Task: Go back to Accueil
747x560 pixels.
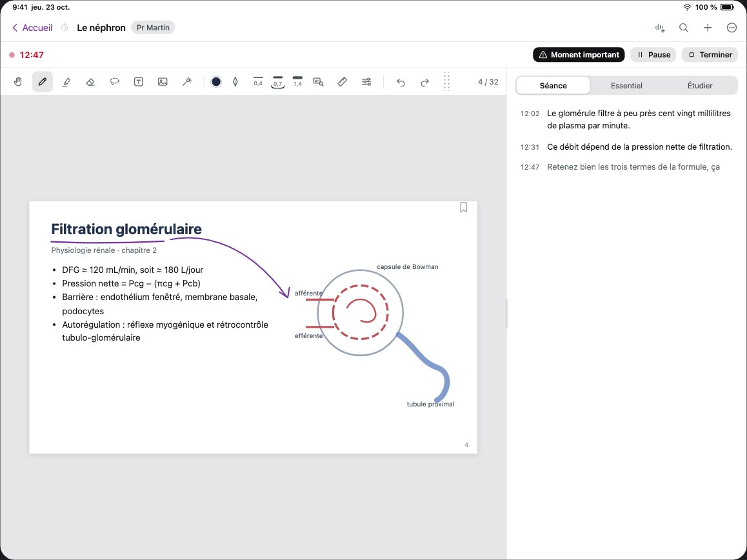Action: 32,28
